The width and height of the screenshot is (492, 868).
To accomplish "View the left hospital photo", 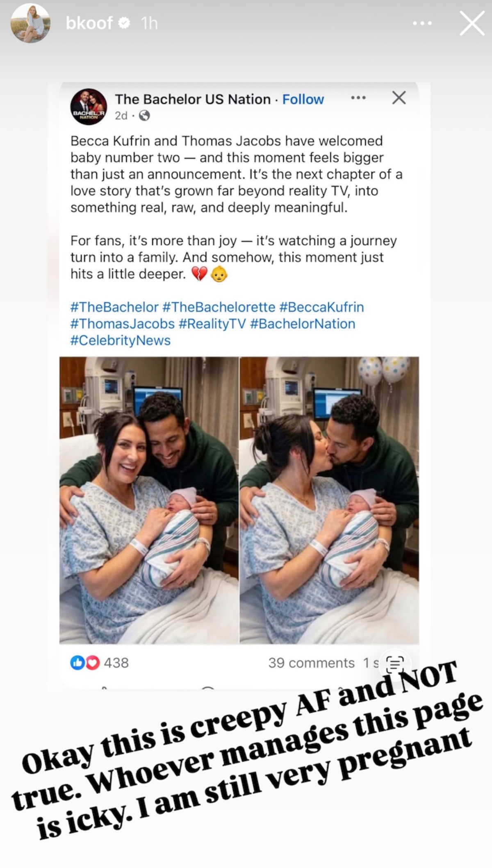I will tap(149, 500).
